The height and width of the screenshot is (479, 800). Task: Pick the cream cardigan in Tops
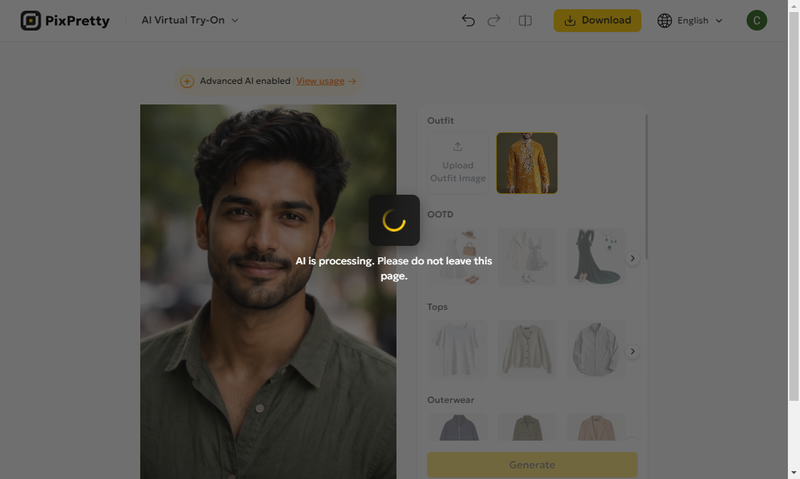[527, 349]
